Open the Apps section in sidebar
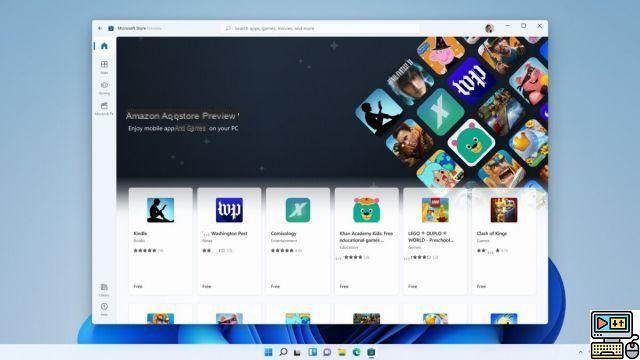 pyautogui.click(x=104, y=67)
